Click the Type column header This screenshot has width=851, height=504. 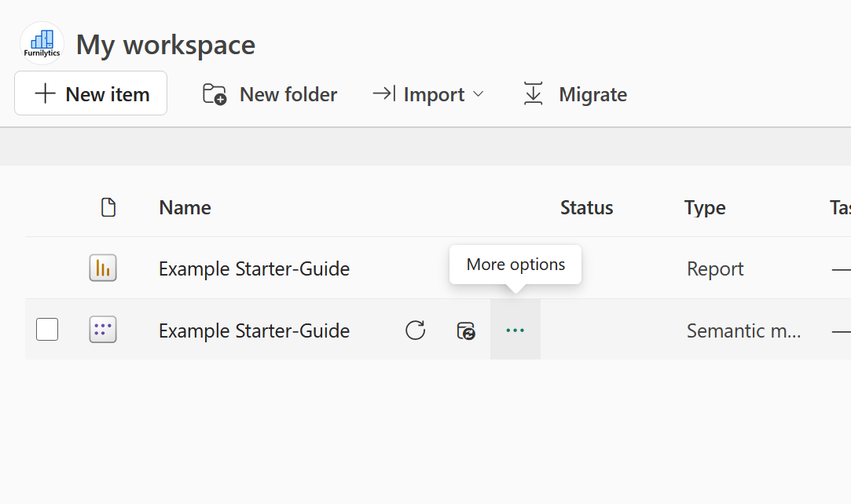pyautogui.click(x=704, y=207)
